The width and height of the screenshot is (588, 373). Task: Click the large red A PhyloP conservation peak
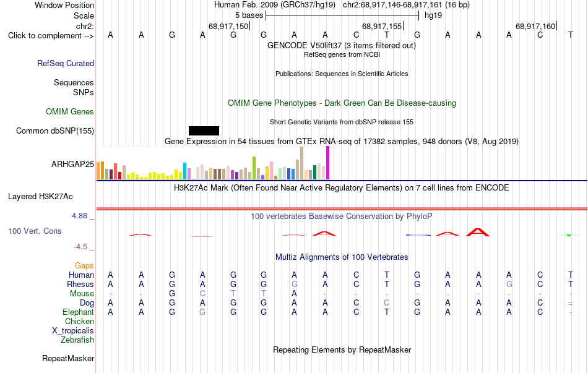[x=478, y=232]
